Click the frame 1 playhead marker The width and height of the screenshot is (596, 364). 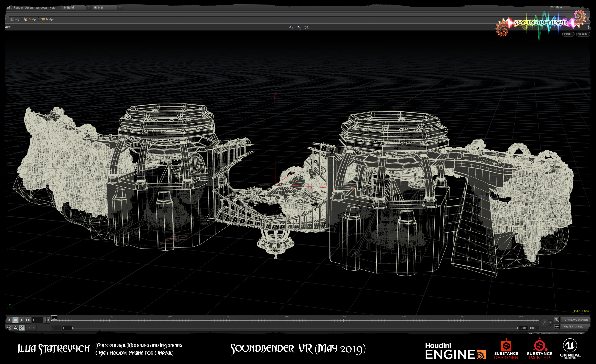coord(54,318)
